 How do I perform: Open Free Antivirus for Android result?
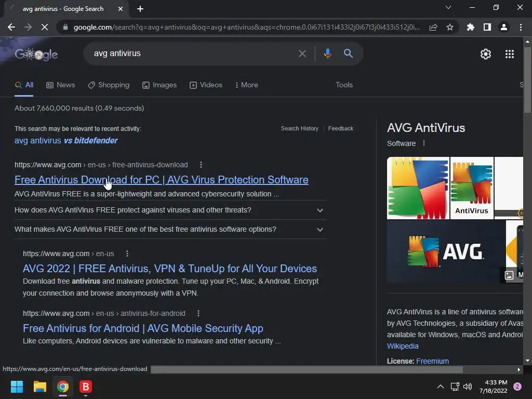coord(143,328)
